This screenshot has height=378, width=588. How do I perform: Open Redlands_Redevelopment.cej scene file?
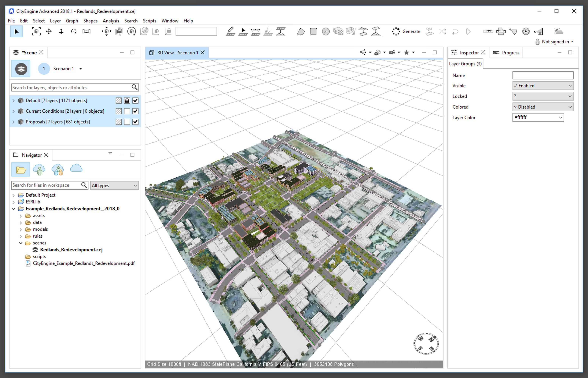pyautogui.click(x=71, y=250)
